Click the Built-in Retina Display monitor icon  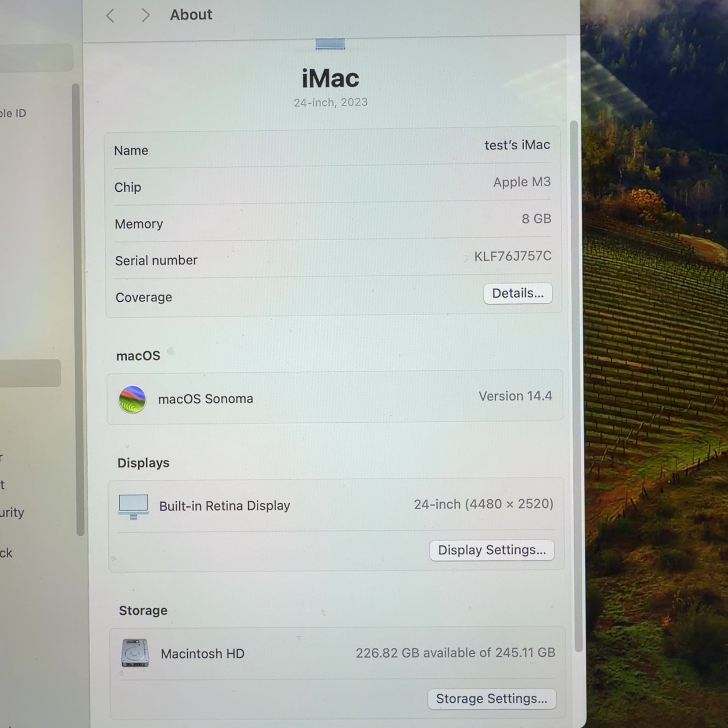pyautogui.click(x=133, y=506)
